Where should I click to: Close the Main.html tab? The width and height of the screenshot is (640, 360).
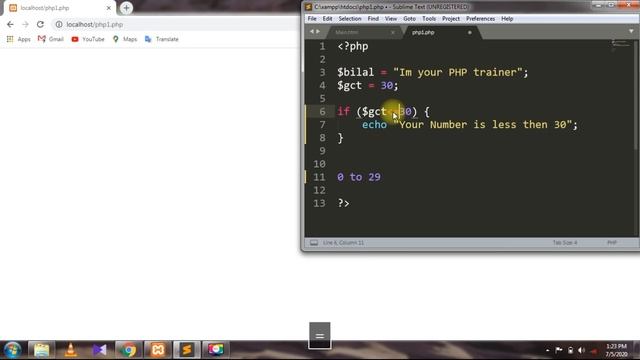coord(393,32)
